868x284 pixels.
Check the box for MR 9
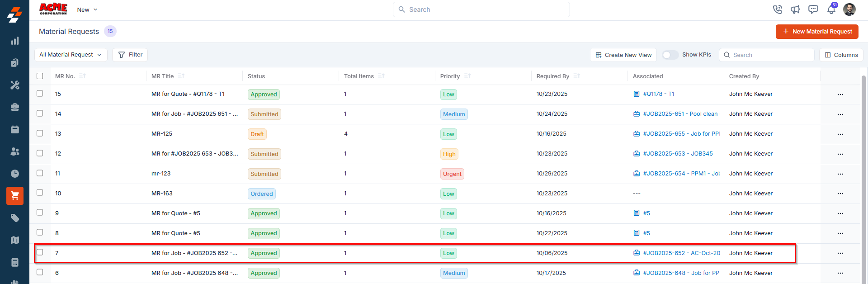[40, 213]
